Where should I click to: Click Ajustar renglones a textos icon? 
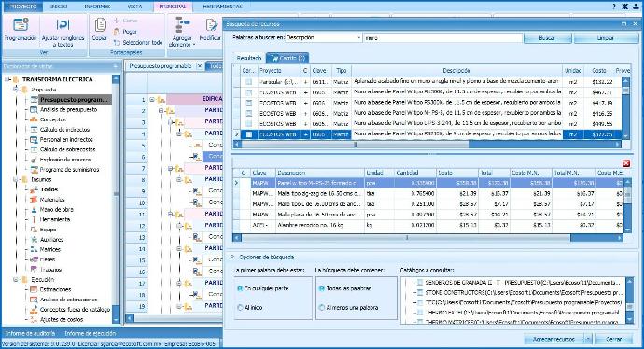63,25
